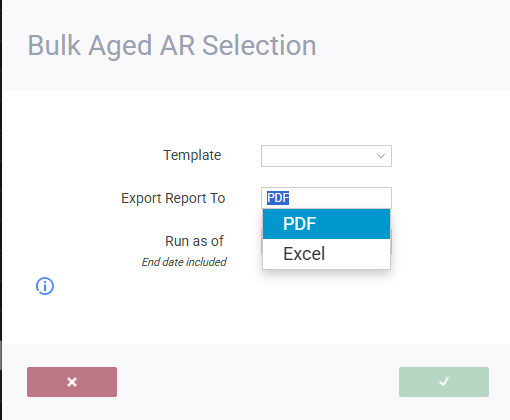
Task: Click the Bulk Aged AR Selection title
Action: tap(172, 45)
